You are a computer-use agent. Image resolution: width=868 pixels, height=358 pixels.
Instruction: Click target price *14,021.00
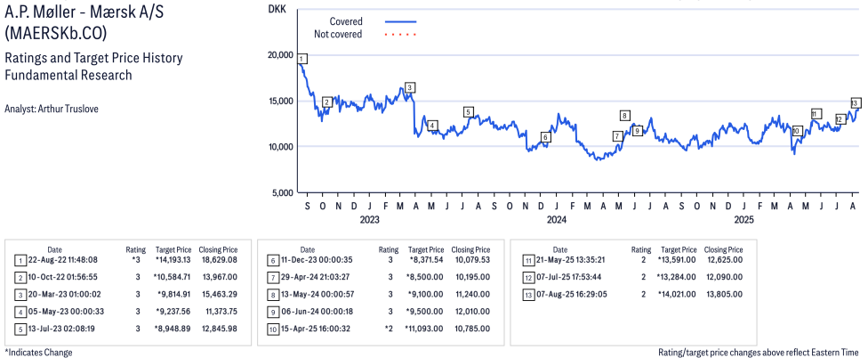tap(677, 294)
